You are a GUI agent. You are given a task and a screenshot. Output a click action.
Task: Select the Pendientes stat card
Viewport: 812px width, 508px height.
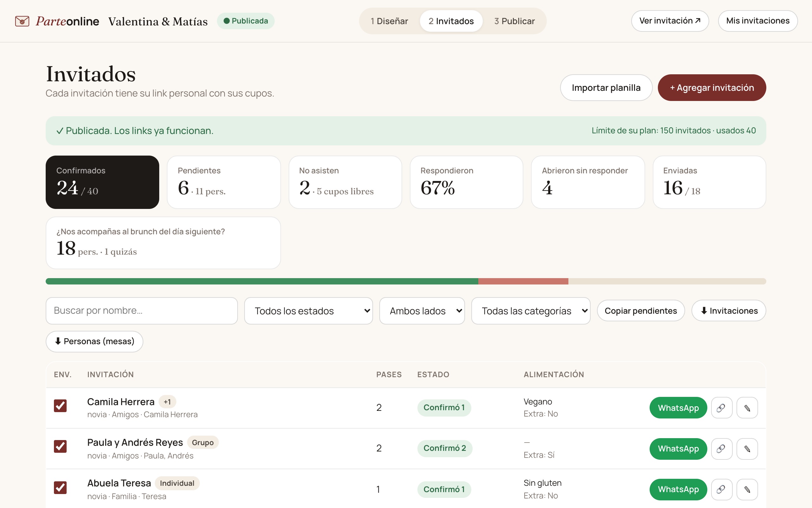tap(224, 182)
